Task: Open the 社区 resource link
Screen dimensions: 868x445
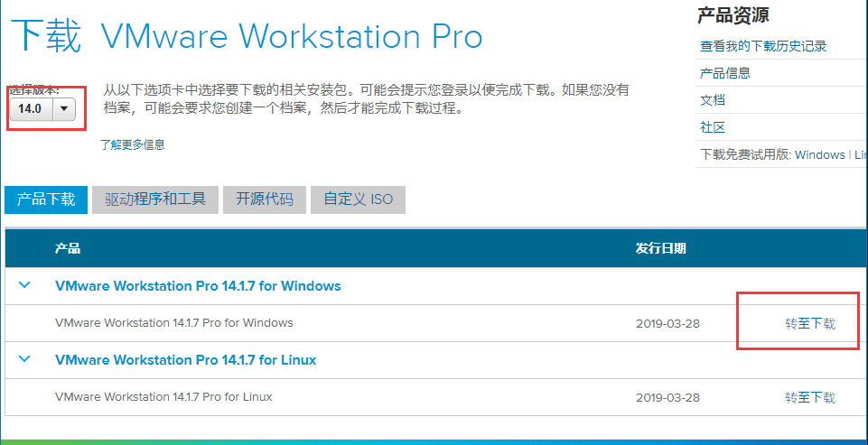Action: (x=713, y=128)
